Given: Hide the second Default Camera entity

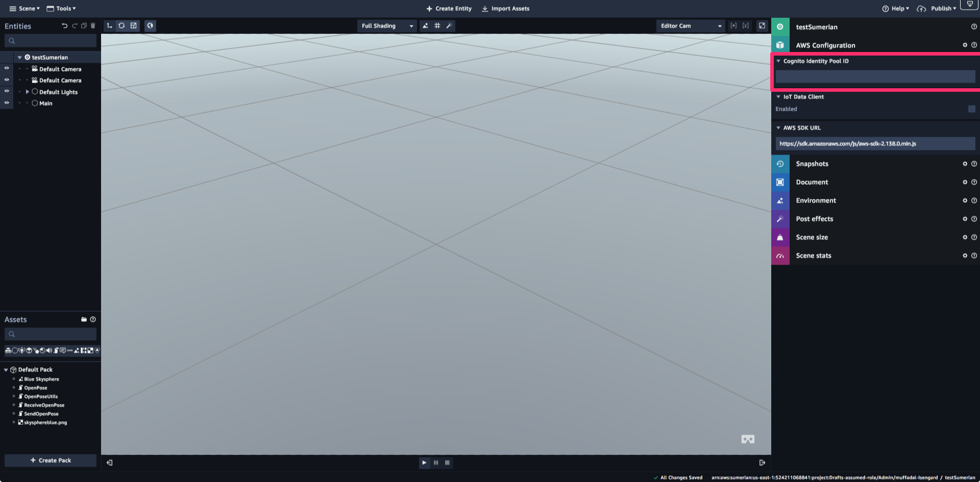Looking at the screenshot, I should (x=7, y=80).
